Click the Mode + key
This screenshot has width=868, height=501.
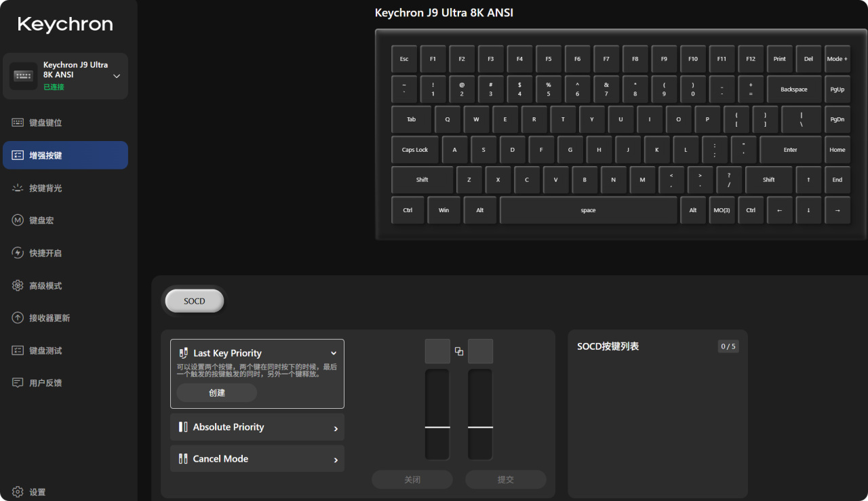(x=837, y=59)
